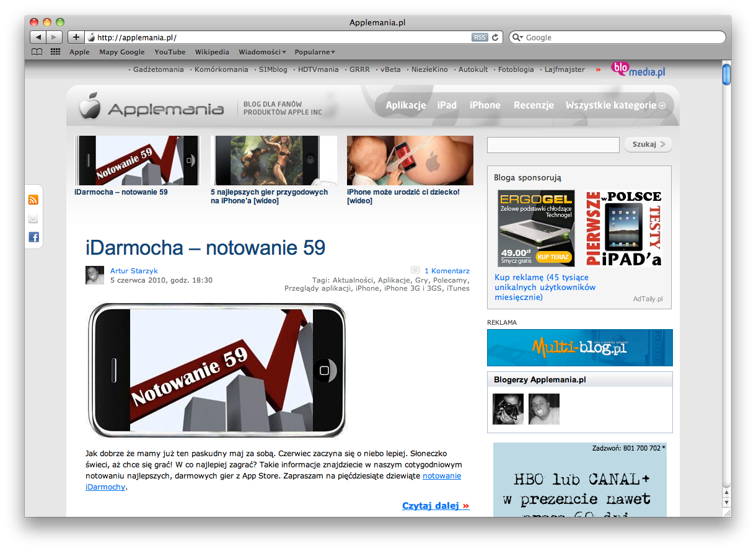This screenshot has width=756, height=551.
Task: Click the first blogger photo with camera
Action: [x=508, y=409]
